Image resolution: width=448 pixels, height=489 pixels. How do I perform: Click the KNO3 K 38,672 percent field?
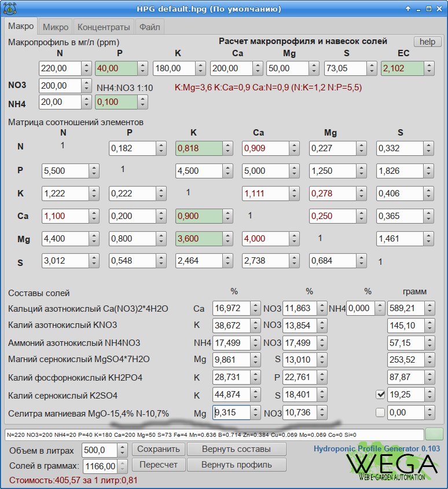pos(232,326)
